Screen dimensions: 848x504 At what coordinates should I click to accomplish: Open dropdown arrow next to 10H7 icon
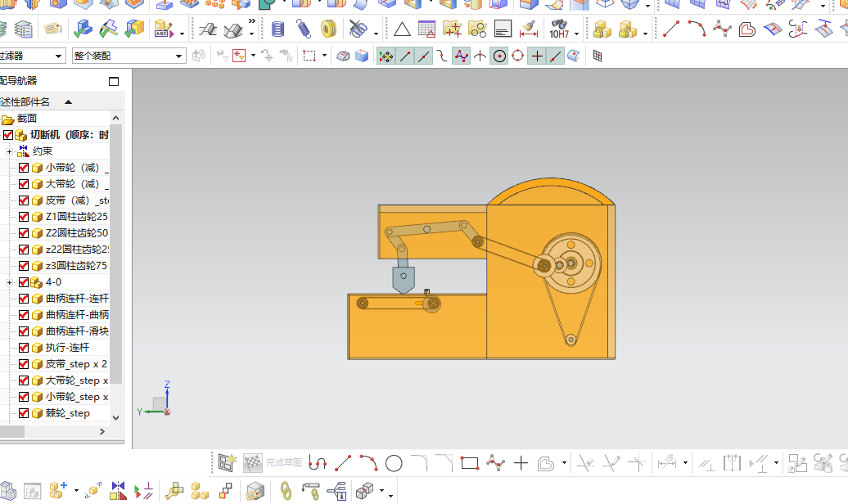[577, 33]
